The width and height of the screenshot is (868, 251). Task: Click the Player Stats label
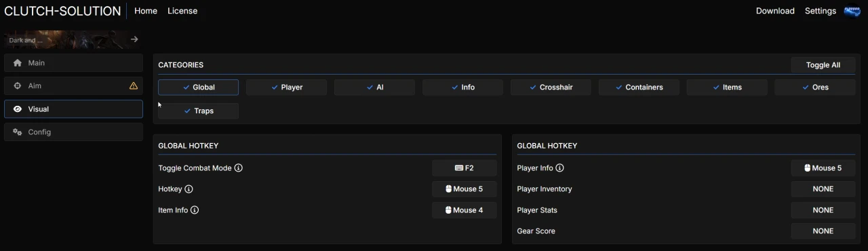coord(537,210)
